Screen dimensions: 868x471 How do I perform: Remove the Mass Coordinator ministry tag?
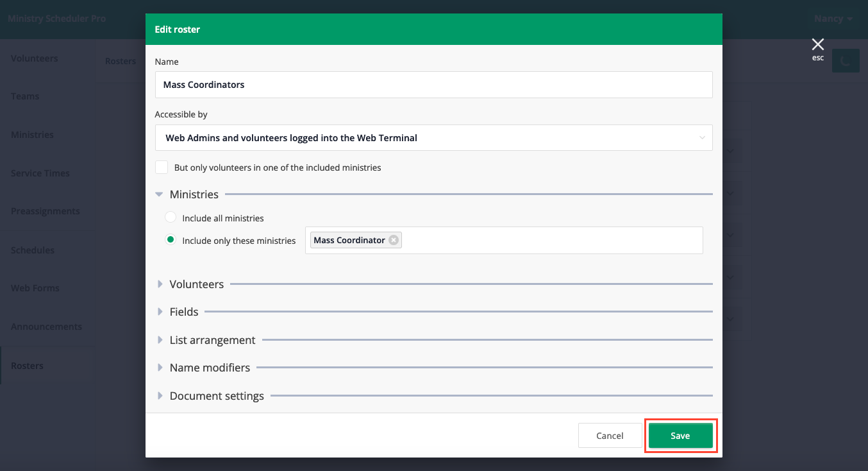(x=394, y=240)
